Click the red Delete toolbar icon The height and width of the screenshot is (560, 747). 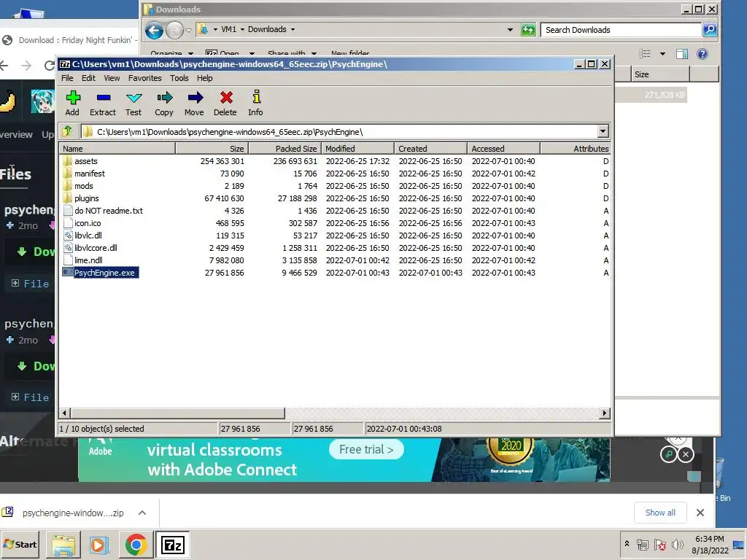(x=225, y=103)
